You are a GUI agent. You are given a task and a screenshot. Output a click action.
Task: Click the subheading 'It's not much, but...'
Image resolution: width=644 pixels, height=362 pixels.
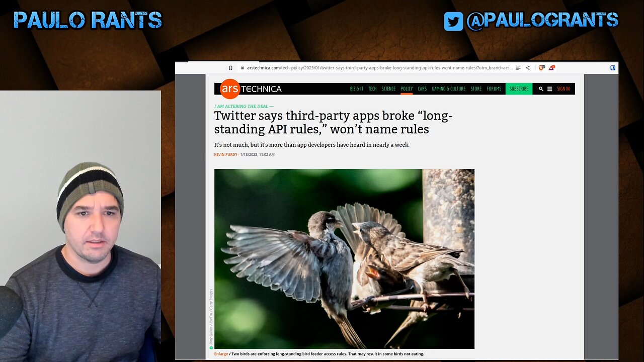(x=312, y=145)
